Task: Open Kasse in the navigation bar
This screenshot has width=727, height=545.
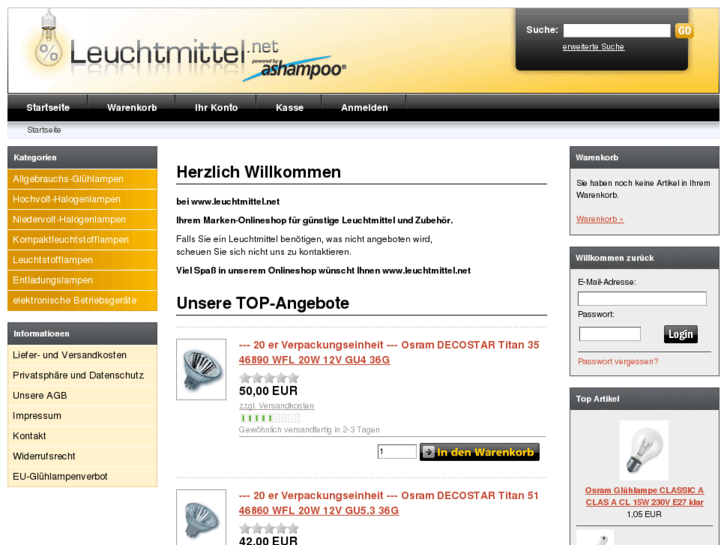Action: (x=289, y=108)
